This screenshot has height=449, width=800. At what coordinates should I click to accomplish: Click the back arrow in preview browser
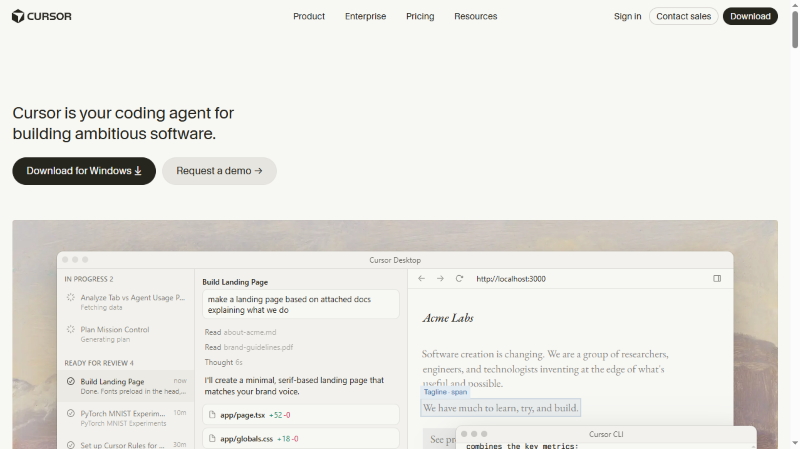coord(421,279)
